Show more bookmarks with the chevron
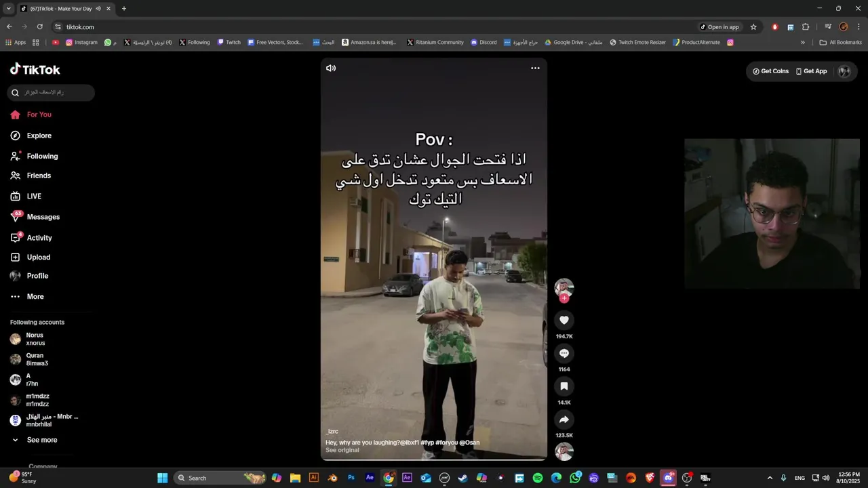Viewport: 868px width, 488px height. [803, 42]
